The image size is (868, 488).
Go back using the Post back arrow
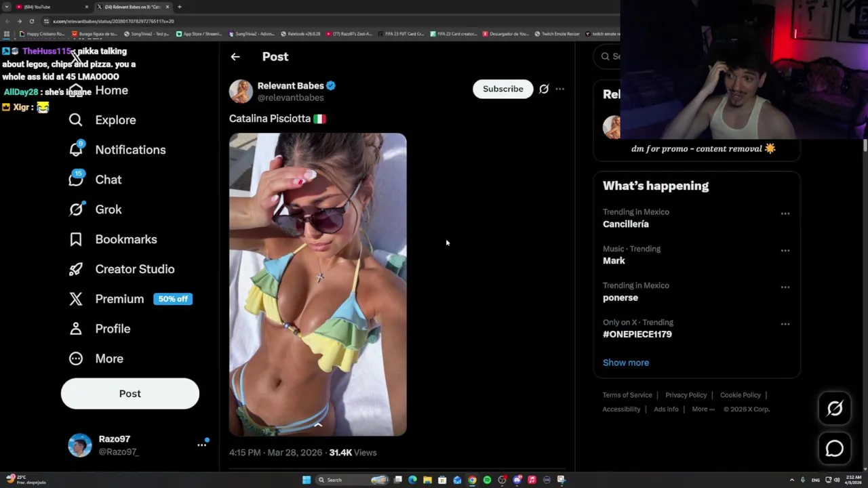(235, 57)
